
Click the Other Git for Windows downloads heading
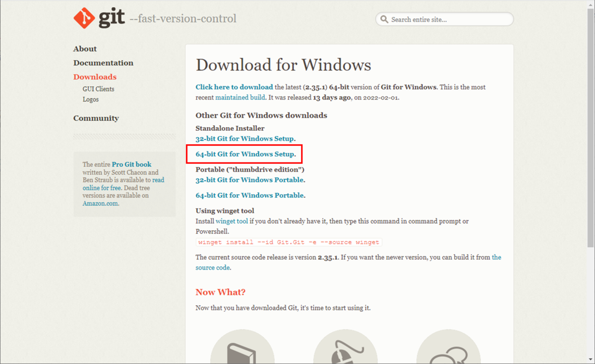261,115
